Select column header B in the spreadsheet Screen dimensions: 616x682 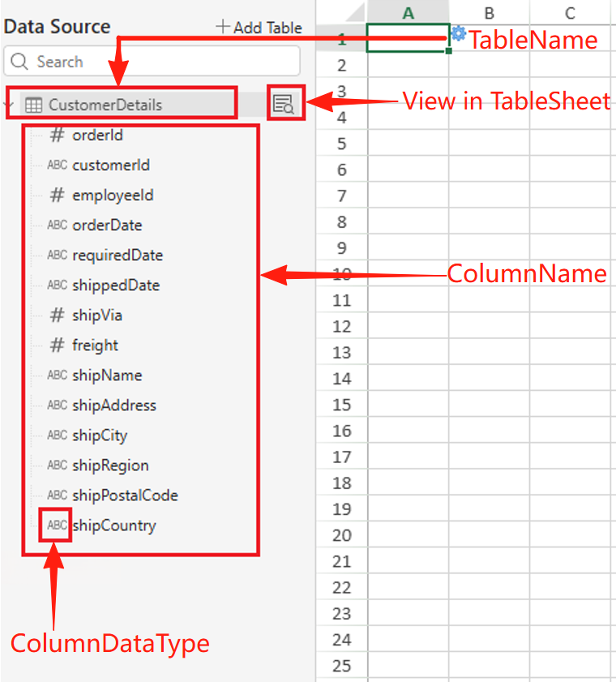tap(490, 12)
